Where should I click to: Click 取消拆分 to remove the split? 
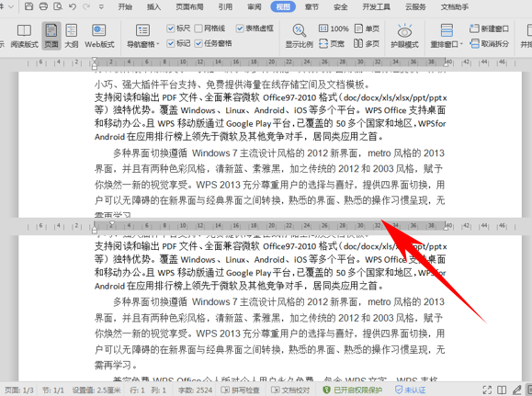489,43
